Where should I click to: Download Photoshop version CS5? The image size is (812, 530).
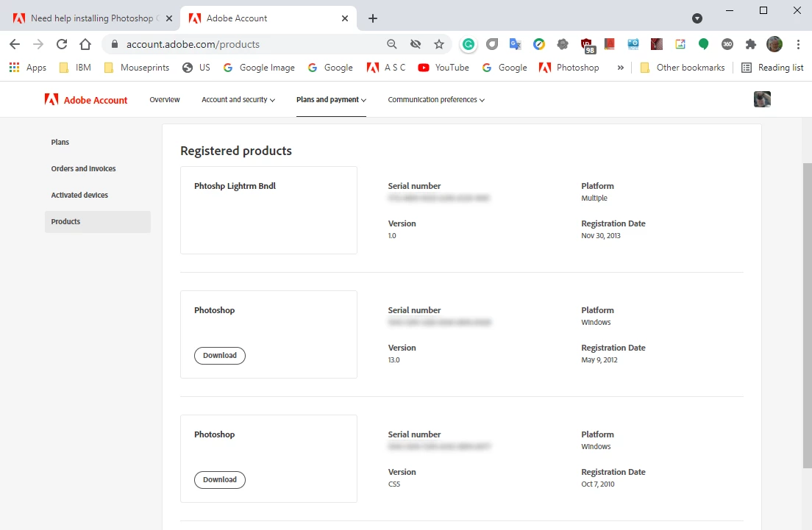[220, 480]
